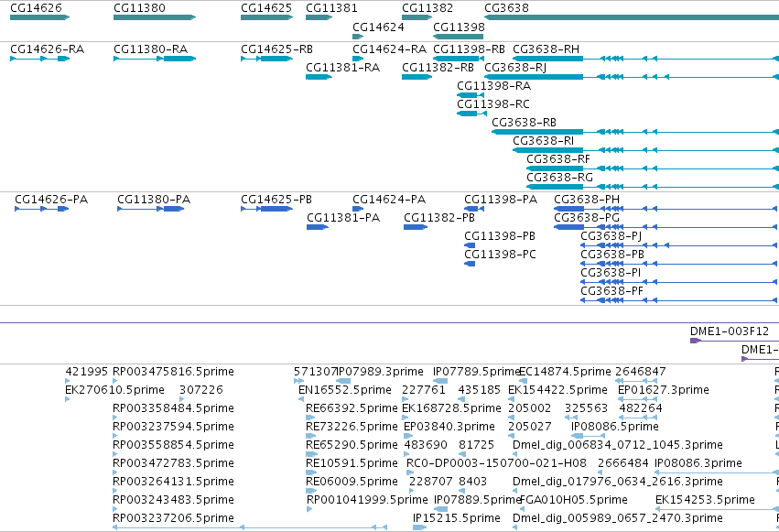Select gene CG14624 in the gene track
The width and height of the screenshot is (779, 532).
pyautogui.click(x=358, y=37)
